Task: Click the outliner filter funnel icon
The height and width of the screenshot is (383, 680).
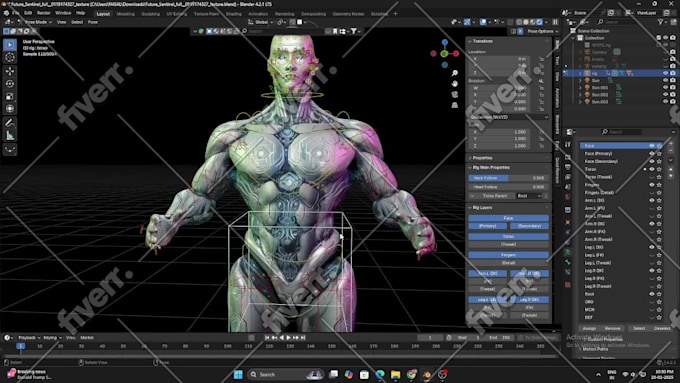Action: (660, 22)
